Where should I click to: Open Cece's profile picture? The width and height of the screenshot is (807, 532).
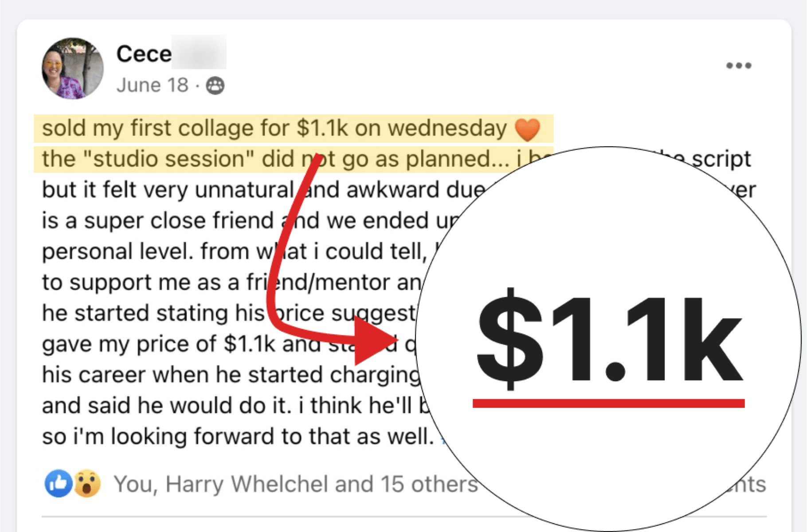pyautogui.click(x=73, y=68)
